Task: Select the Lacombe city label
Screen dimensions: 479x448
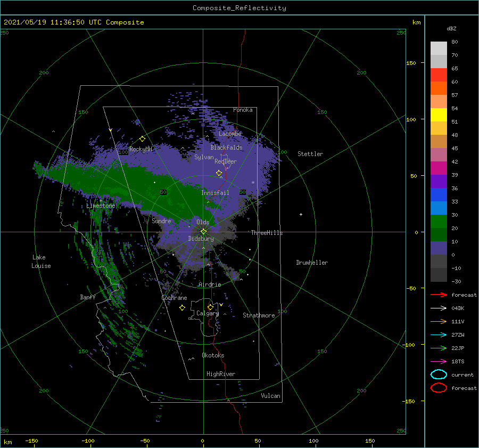Action: (x=230, y=134)
